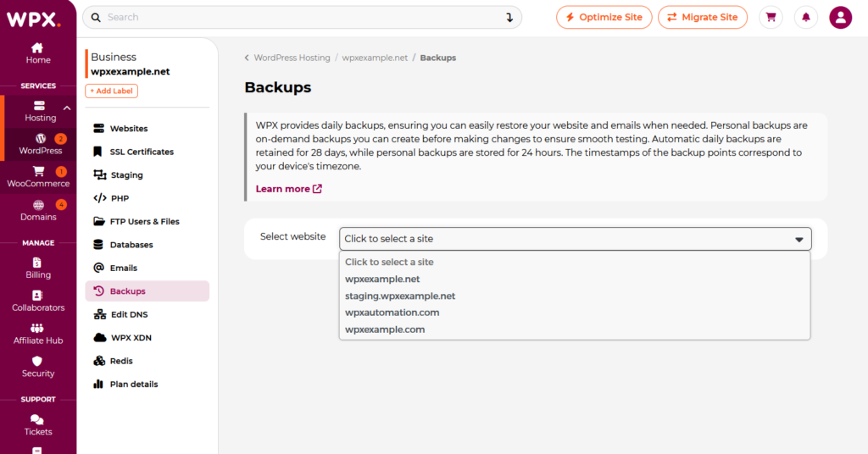Open the notifications bell

pos(806,17)
